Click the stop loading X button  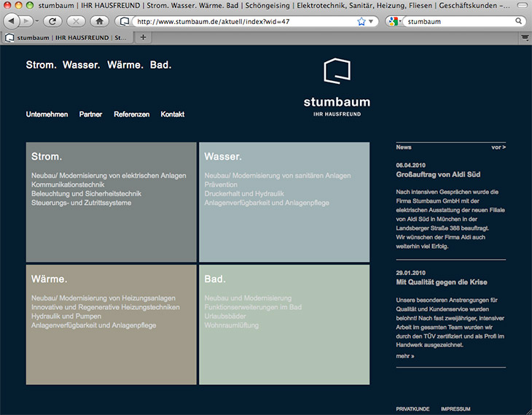click(x=76, y=21)
